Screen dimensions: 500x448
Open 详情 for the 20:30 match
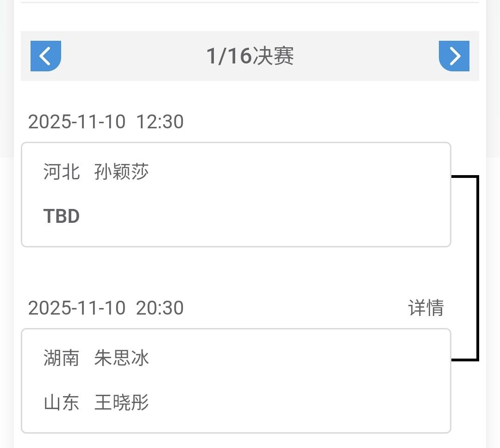point(426,308)
